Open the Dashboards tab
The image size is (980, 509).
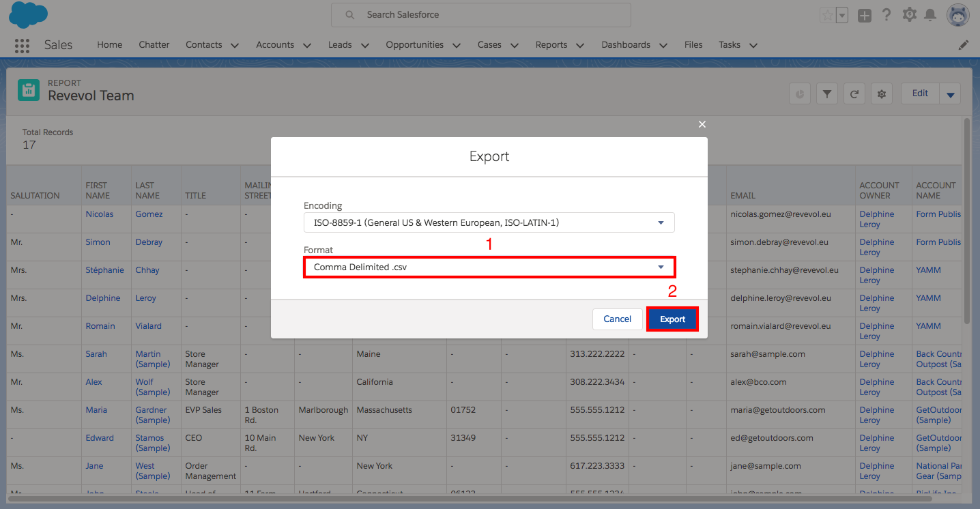626,45
